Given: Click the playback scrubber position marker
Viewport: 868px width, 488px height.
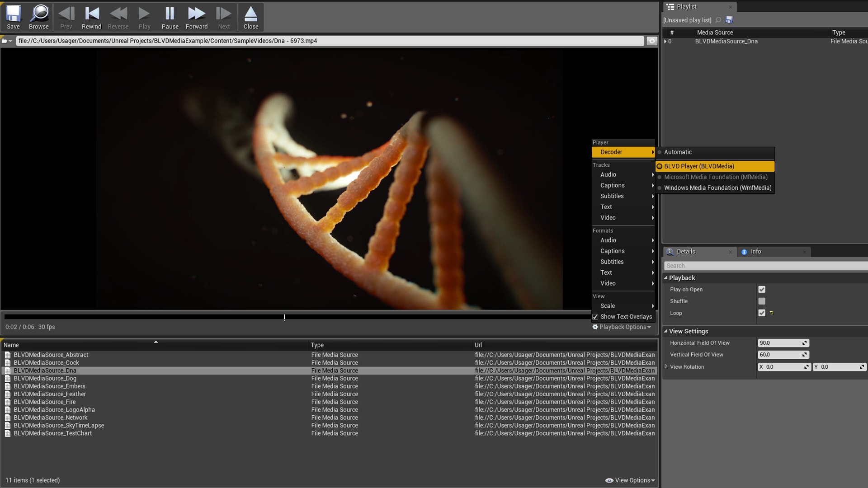Looking at the screenshot, I should click(x=284, y=317).
